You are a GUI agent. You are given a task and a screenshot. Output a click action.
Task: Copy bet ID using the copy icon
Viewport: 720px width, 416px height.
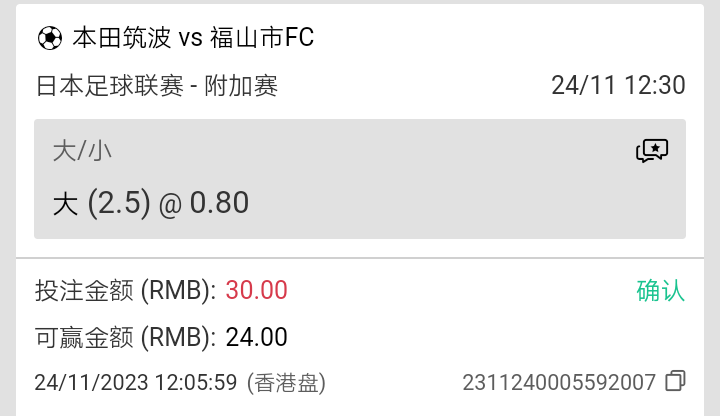675,381
